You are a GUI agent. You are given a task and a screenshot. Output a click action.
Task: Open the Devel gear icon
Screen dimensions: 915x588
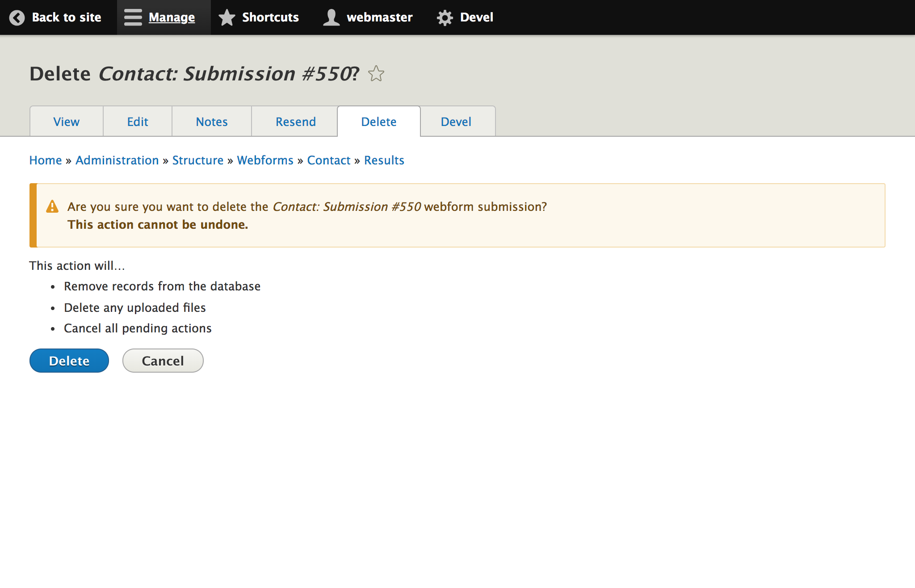445,17
